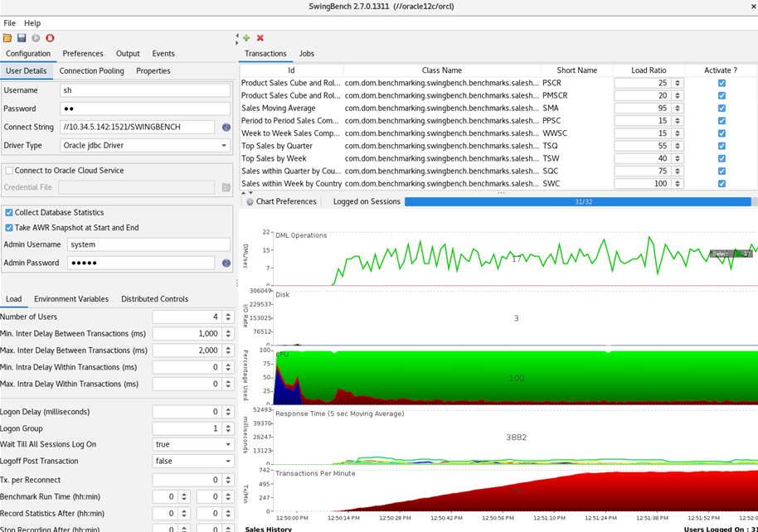Adjust Number of Users spinner
The height and width of the screenshot is (532, 758).
coord(228,317)
